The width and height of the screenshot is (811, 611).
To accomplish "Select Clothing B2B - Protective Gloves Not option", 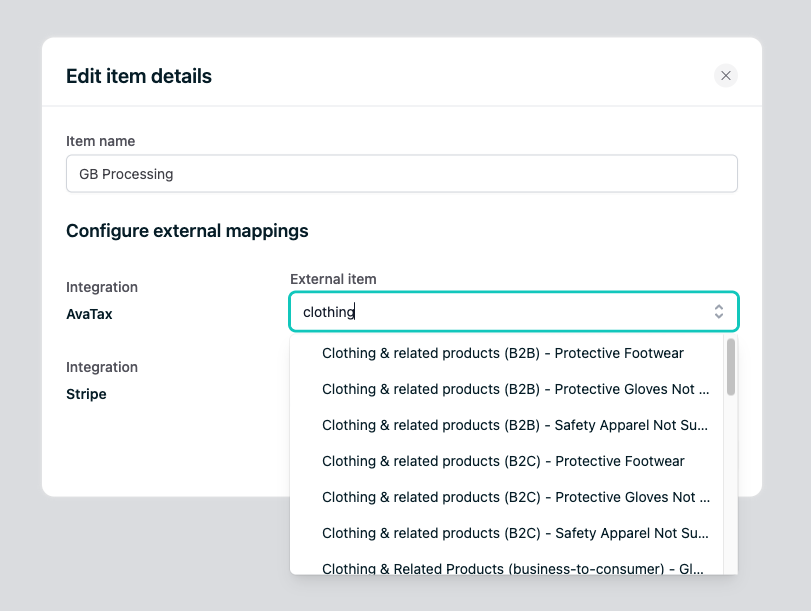I will (x=506, y=389).
